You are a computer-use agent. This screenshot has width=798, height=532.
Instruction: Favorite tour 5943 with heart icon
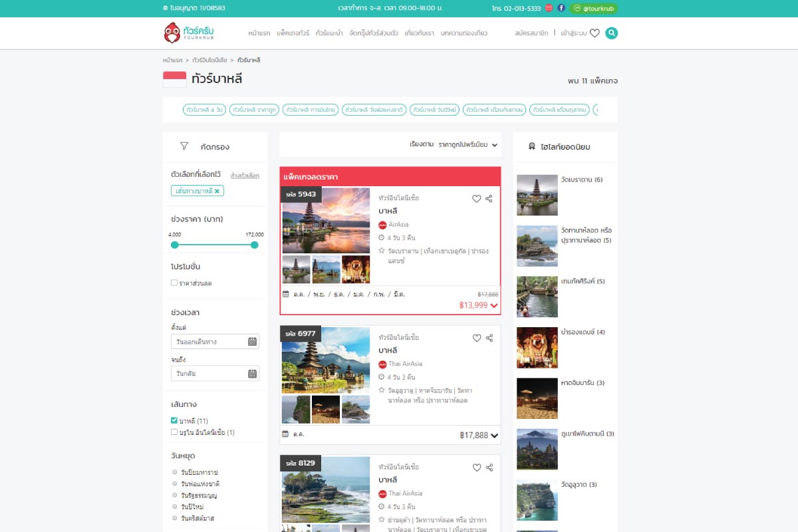coord(476,198)
